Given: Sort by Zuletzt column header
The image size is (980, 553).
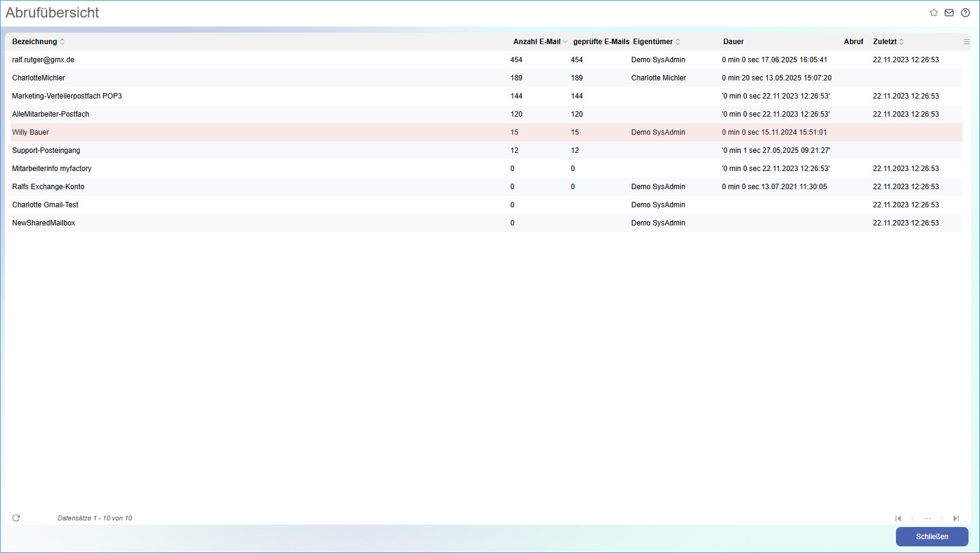Looking at the screenshot, I should click(x=885, y=42).
